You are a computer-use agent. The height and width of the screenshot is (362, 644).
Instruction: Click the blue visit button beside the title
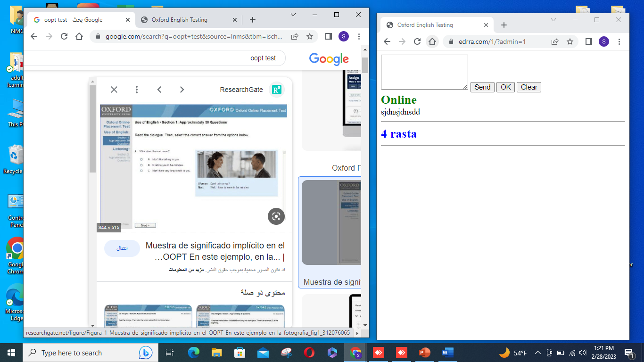tap(122, 248)
